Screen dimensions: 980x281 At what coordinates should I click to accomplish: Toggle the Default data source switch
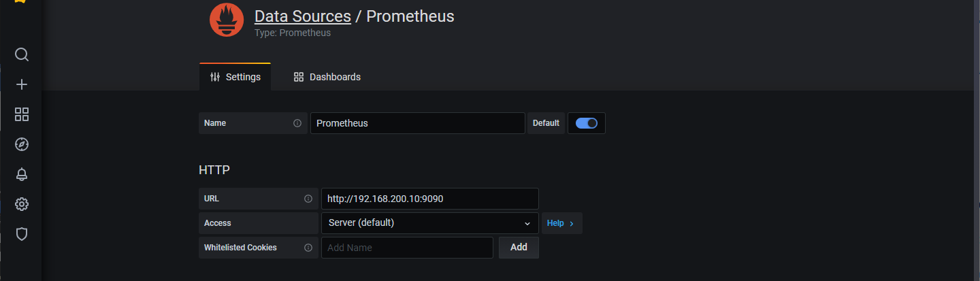(x=586, y=123)
